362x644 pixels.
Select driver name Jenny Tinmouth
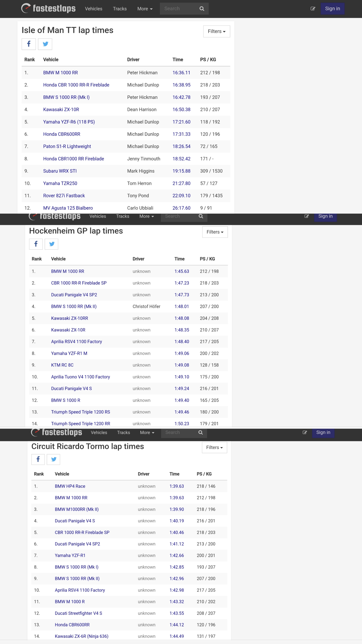tap(144, 159)
